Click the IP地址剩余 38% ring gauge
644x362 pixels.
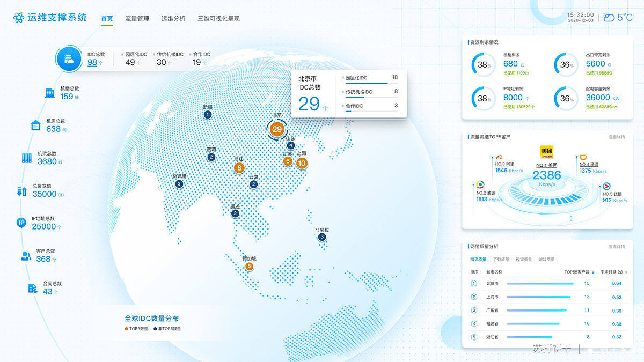pyautogui.click(x=484, y=99)
